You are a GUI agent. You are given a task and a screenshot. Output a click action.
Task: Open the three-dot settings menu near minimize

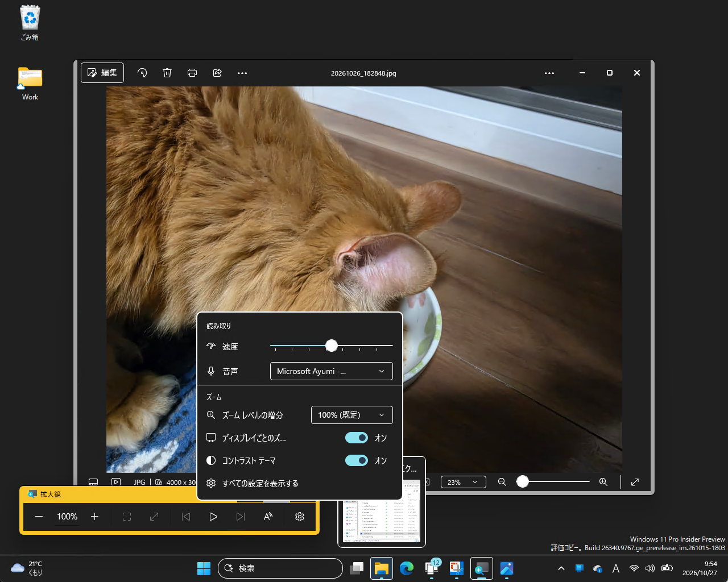click(549, 73)
